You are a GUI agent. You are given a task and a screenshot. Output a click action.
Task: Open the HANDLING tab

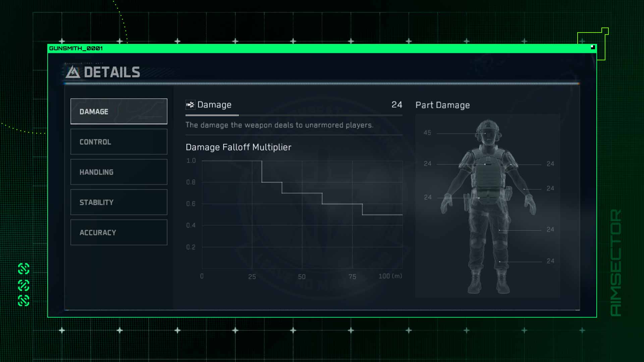[x=119, y=172]
